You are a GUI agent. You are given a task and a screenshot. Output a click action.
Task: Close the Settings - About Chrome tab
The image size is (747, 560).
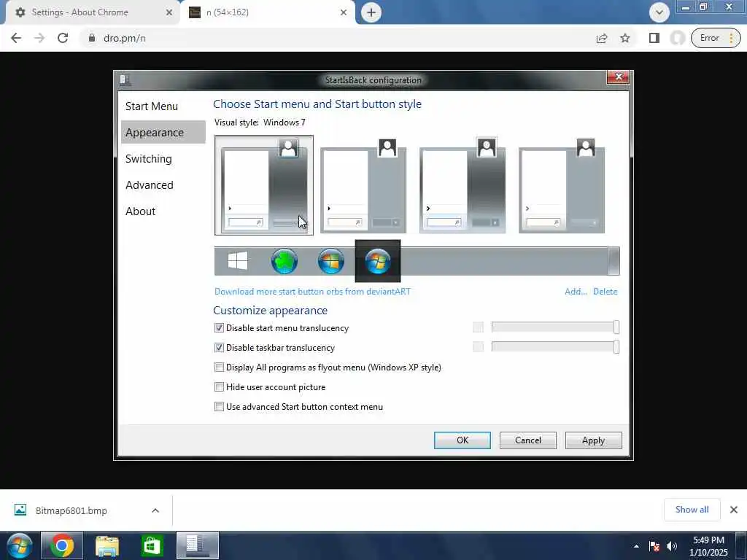coord(169,12)
